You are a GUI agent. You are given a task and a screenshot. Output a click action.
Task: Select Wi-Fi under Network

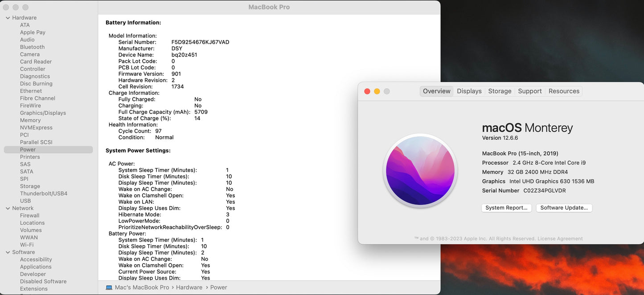click(27, 245)
